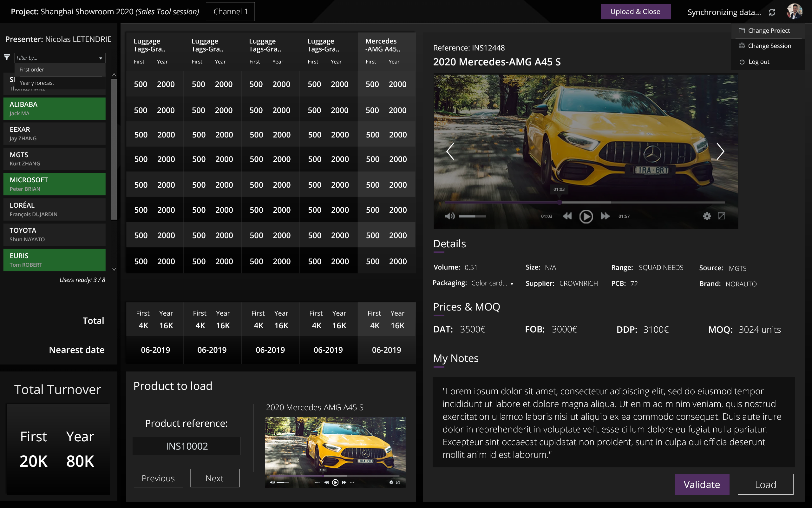This screenshot has width=812, height=508.
Task: Go to next image in main viewer
Action: pyautogui.click(x=720, y=151)
